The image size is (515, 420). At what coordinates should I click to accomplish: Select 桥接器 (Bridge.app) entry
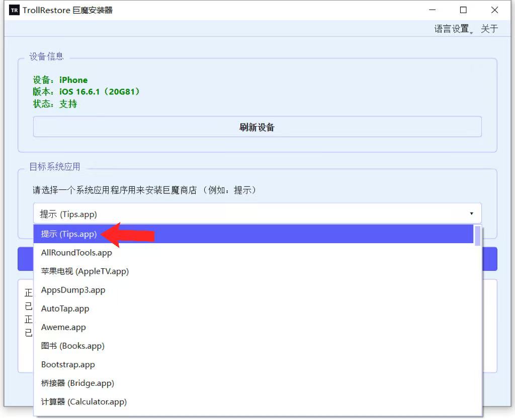tap(253, 383)
